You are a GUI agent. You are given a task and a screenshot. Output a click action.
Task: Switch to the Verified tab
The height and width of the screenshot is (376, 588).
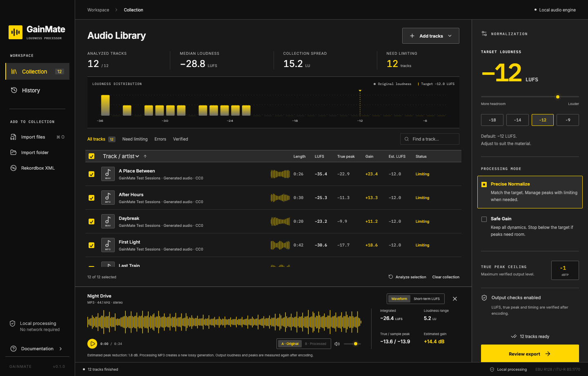180,139
